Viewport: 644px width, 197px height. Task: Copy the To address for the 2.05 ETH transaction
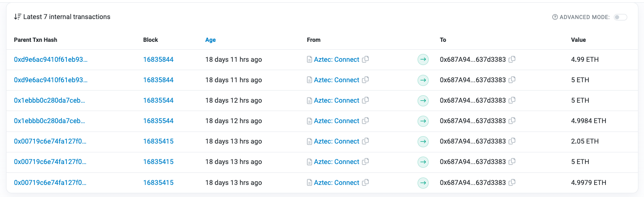(x=512, y=141)
